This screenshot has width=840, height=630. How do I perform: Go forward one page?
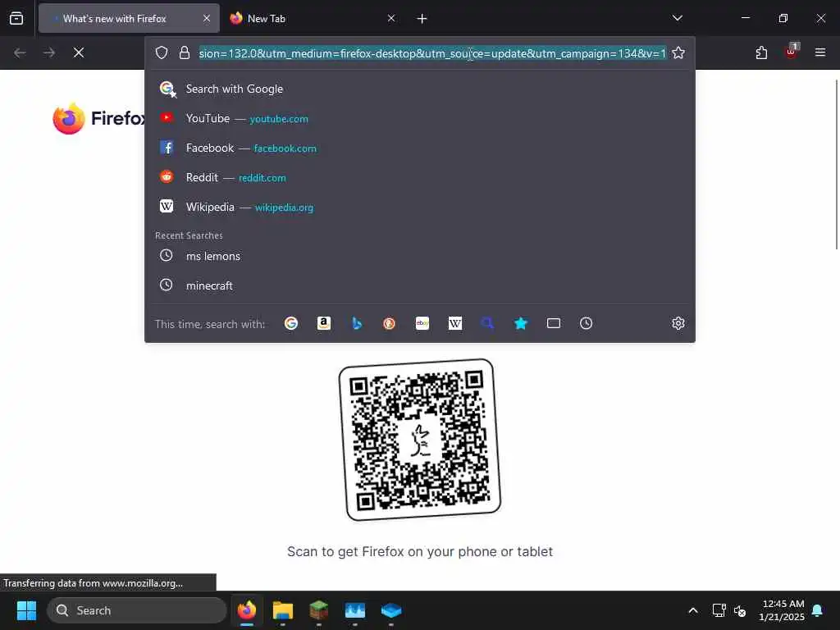pyautogui.click(x=49, y=52)
